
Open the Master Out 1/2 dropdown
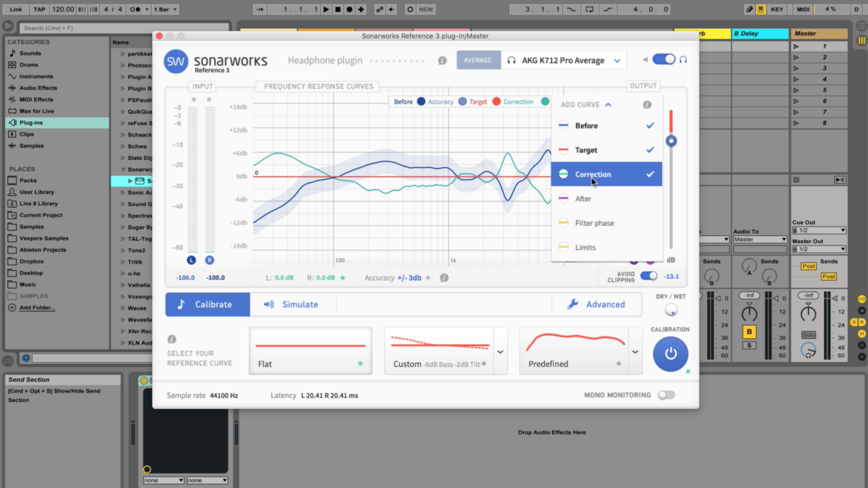tap(819, 250)
